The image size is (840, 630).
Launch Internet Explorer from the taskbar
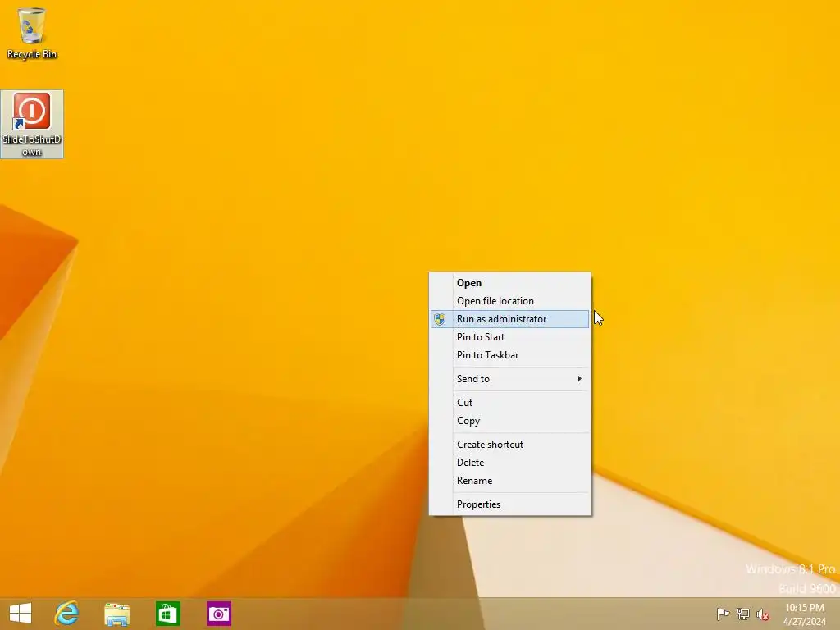point(66,614)
